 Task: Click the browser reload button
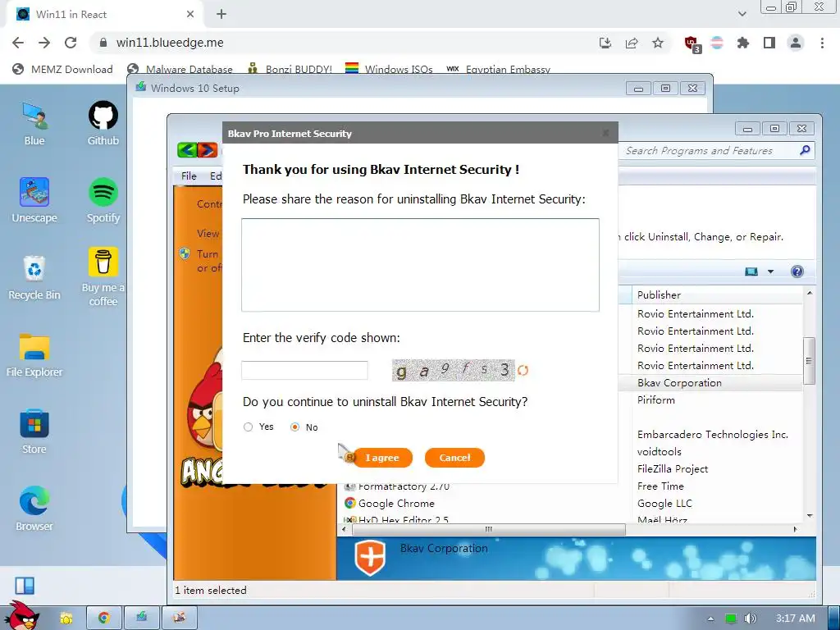[71, 43]
